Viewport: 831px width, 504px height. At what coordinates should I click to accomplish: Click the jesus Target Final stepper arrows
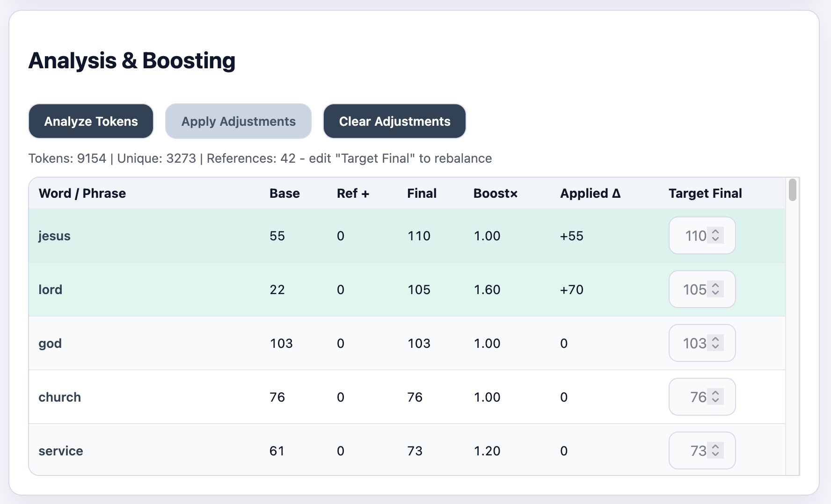tap(715, 235)
